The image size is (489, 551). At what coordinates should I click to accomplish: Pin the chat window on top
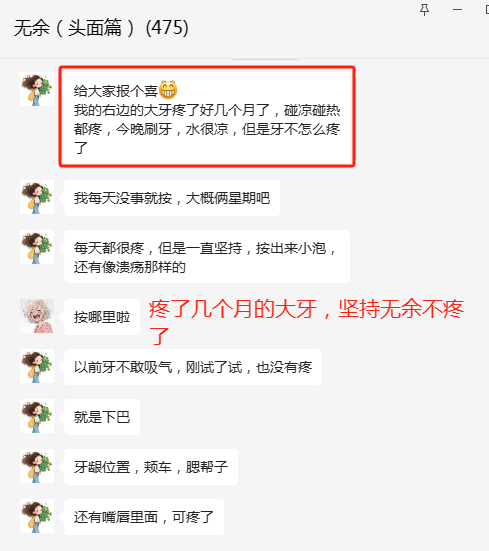tap(424, 10)
